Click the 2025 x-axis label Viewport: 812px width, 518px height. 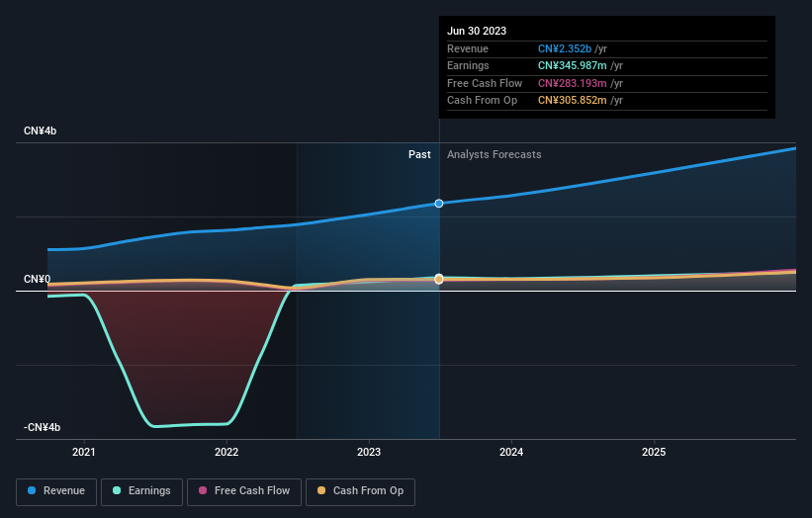(654, 452)
